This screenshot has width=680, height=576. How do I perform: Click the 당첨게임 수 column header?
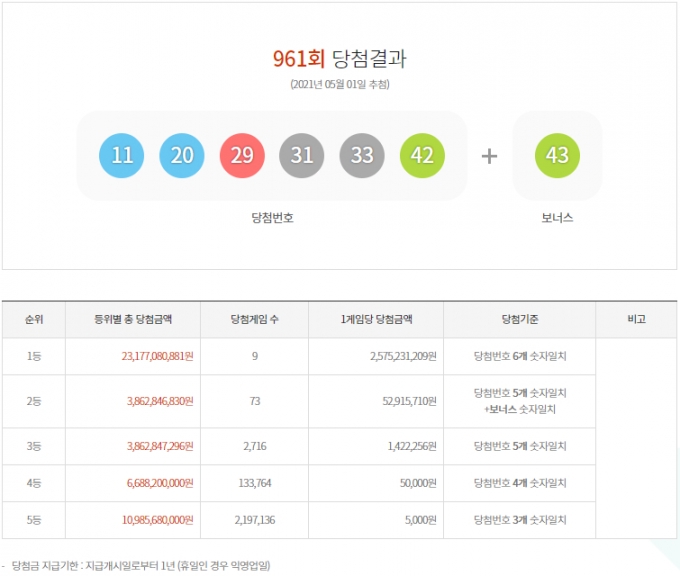(x=255, y=320)
